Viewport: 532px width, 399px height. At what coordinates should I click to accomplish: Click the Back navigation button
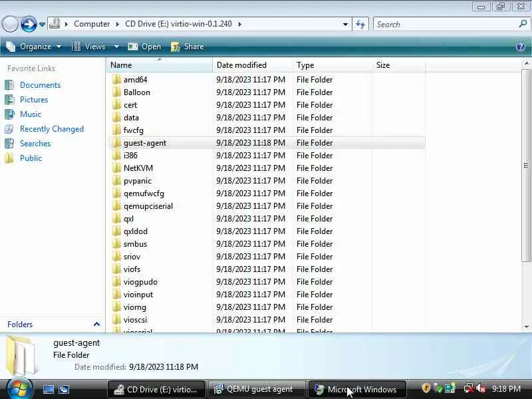coord(10,25)
